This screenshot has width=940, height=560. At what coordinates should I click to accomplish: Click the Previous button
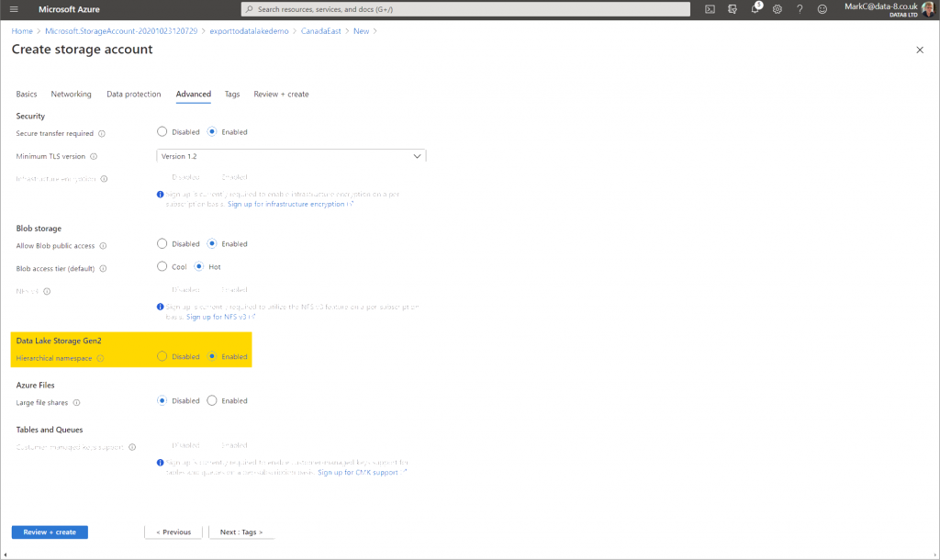tap(173, 532)
